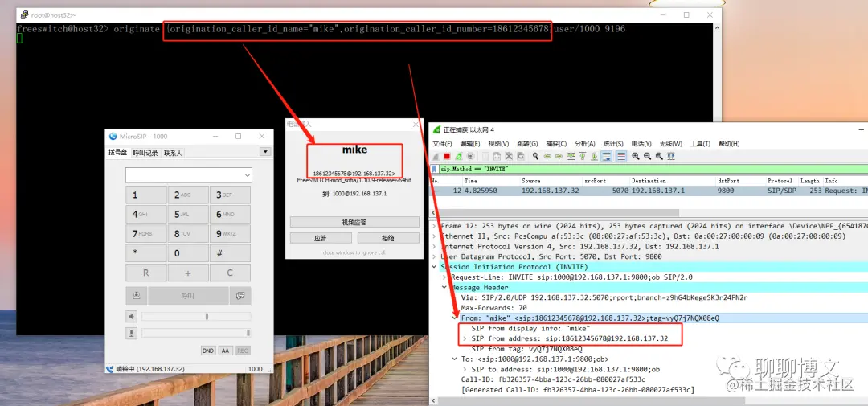Toggle Wireshark auto scroll during live capture
This screenshot has height=406, width=868.
click(x=606, y=156)
